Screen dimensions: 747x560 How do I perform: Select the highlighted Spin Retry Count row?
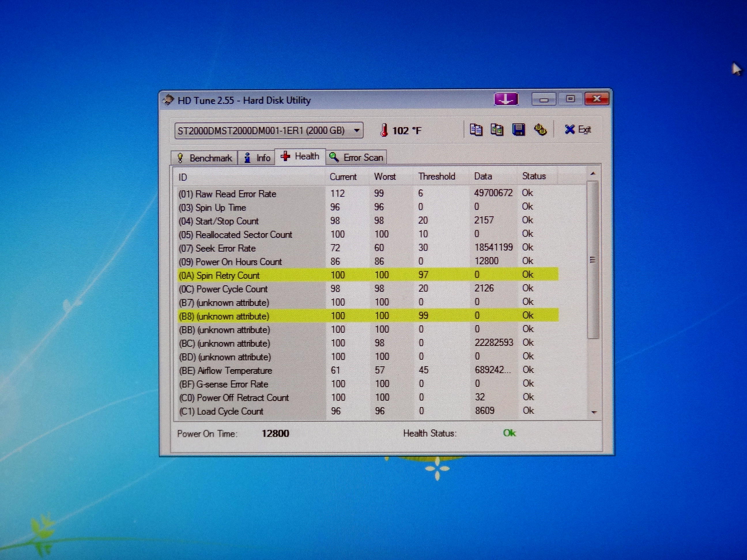tap(367, 275)
